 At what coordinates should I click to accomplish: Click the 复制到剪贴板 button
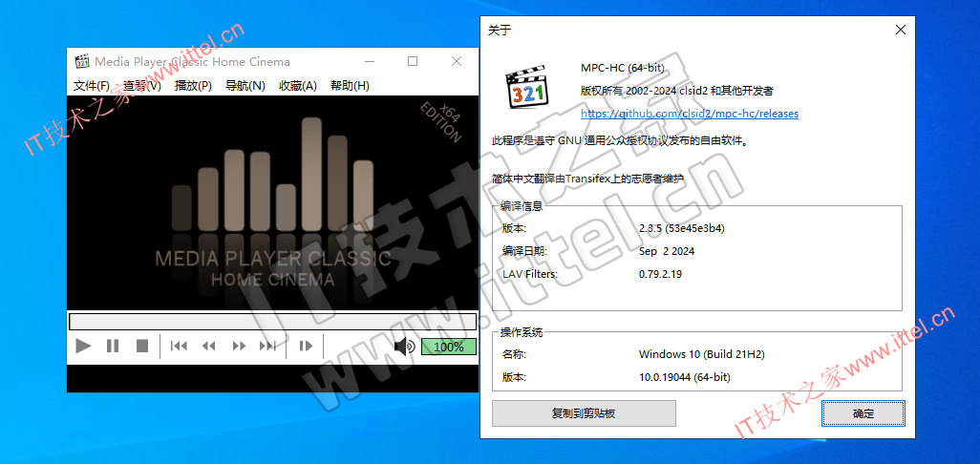(x=584, y=413)
